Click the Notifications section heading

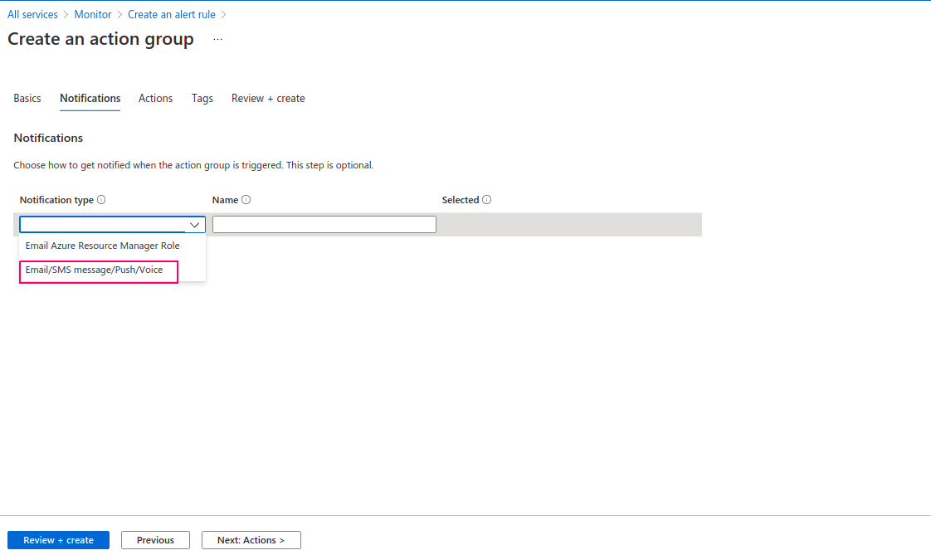48,138
